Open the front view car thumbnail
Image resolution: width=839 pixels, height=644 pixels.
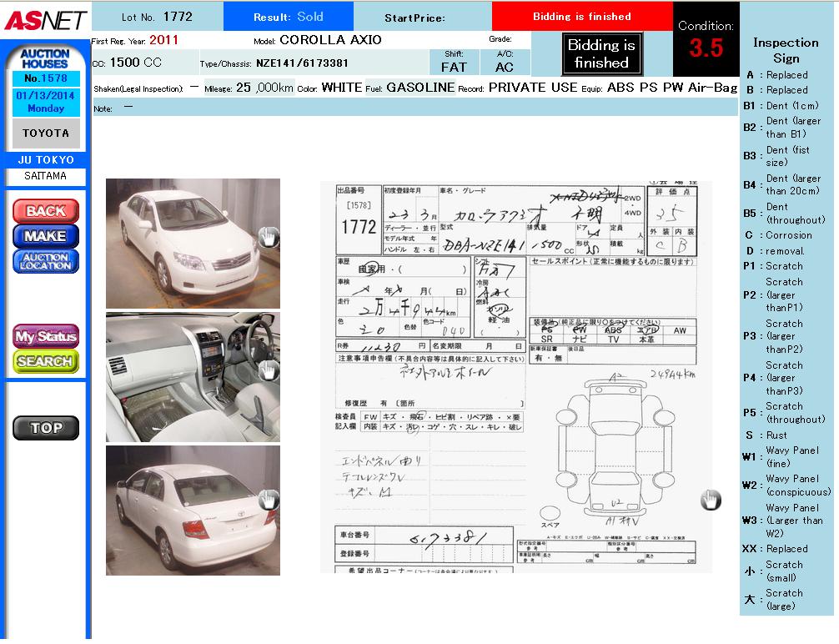[x=193, y=243]
